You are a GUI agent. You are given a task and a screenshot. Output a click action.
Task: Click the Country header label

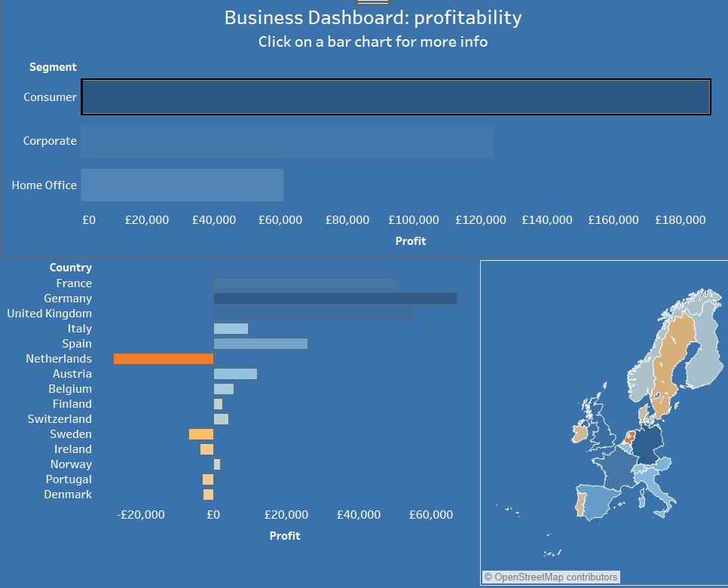[x=70, y=267]
